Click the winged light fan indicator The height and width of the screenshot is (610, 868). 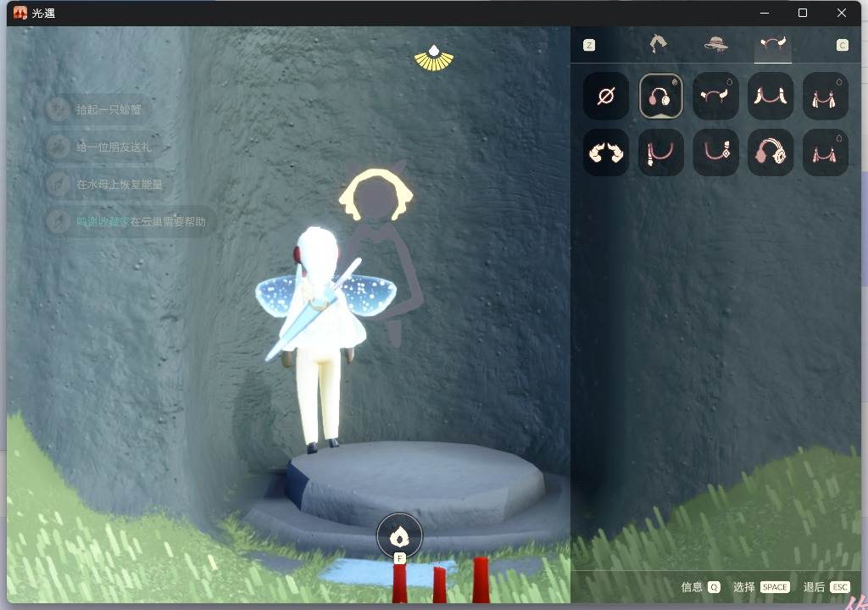tap(434, 58)
